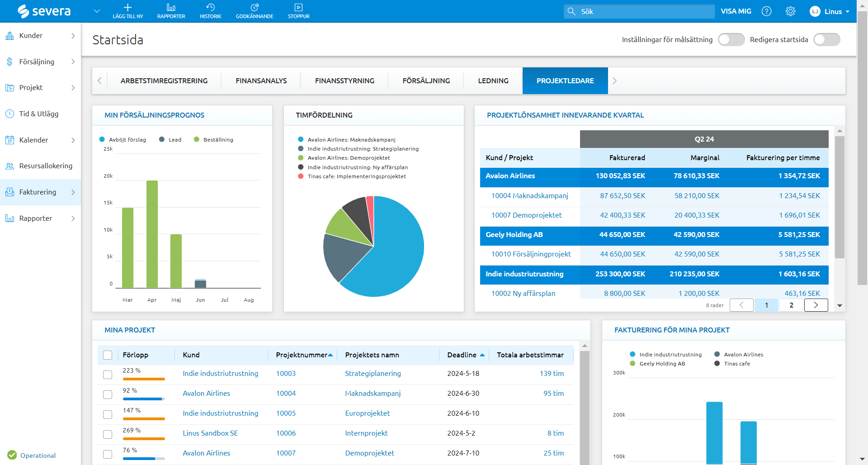Viewport: 868px width, 465px height.
Task: Click the Beställning legend color dot
Action: 197,140
